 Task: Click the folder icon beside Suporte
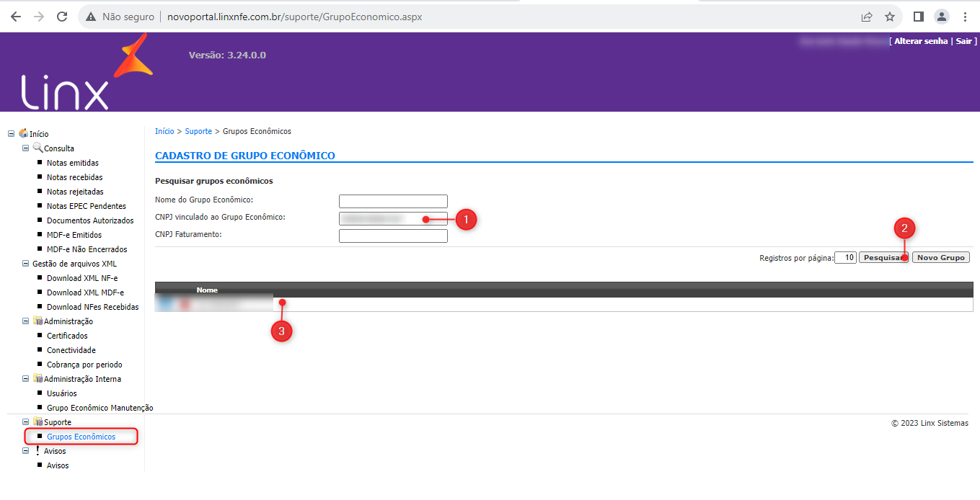point(37,421)
